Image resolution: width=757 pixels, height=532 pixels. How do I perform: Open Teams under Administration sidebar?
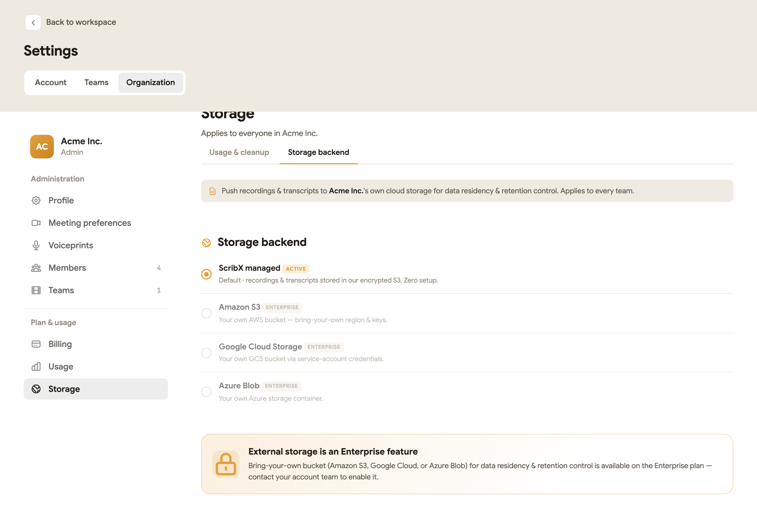point(96,290)
